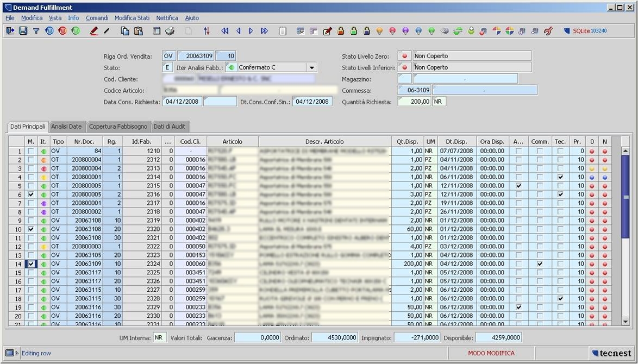Screen dimensions: 638x364
Task: Click the note with pencil icon
Action: [328, 31]
